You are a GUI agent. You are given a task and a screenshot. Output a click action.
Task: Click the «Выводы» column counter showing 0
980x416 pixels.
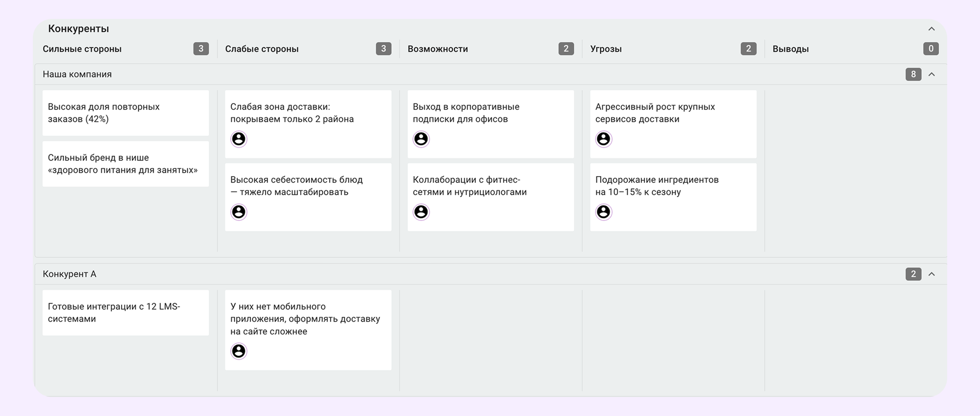pos(931,49)
